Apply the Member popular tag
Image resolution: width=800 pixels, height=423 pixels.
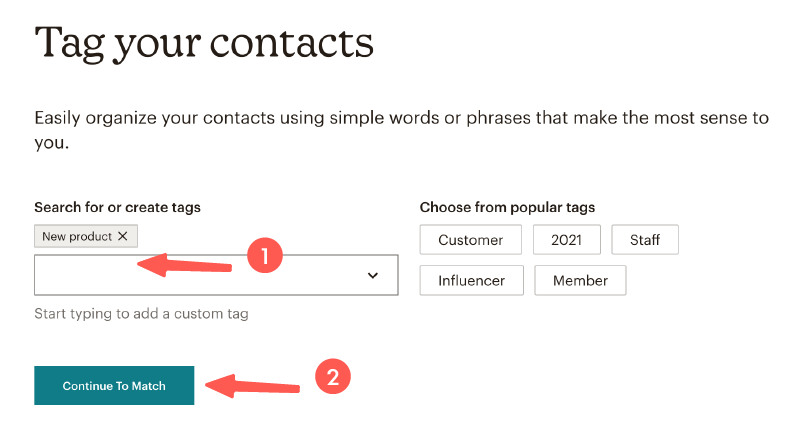(x=580, y=280)
